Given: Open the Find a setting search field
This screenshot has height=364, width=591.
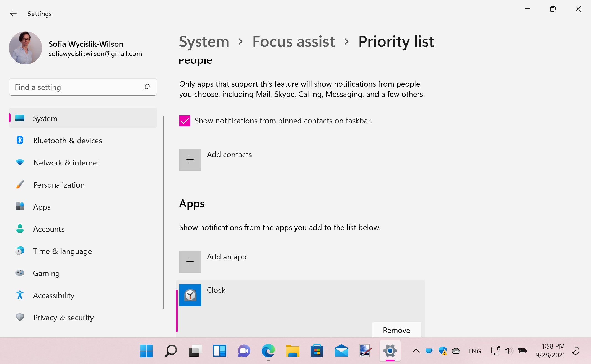Looking at the screenshot, I should click(83, 87).
